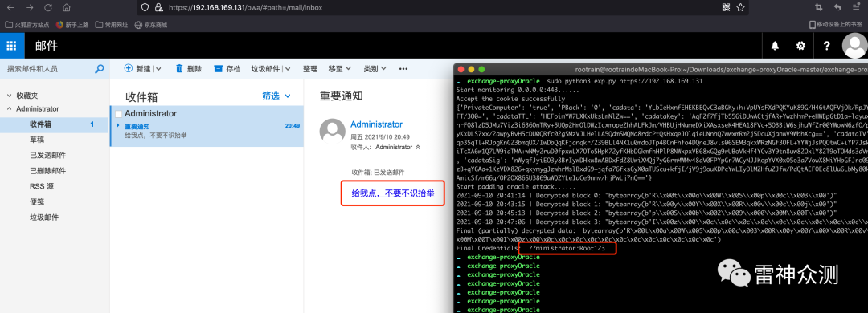Open the 新手上路 bookmark

click(72, 25)
